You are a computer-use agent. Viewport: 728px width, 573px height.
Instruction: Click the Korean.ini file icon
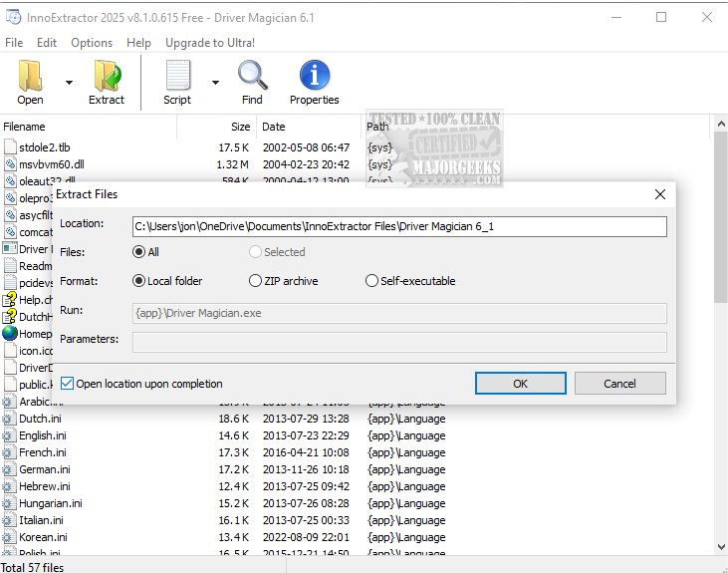8,537
